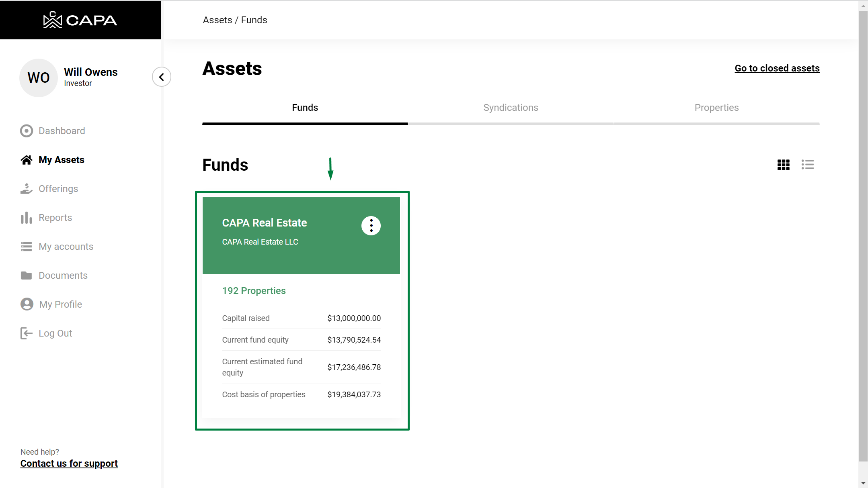Open the 192 Properties link

(254, 291)
